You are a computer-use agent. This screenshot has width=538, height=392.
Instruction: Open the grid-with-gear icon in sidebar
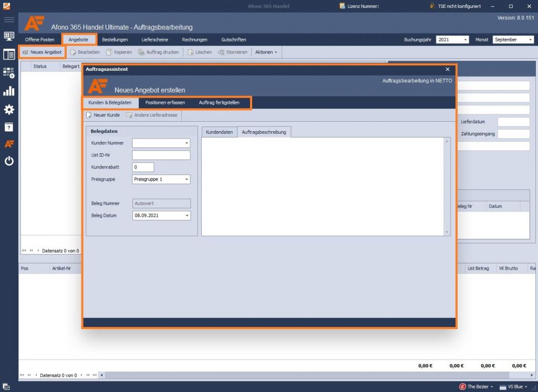9,72
